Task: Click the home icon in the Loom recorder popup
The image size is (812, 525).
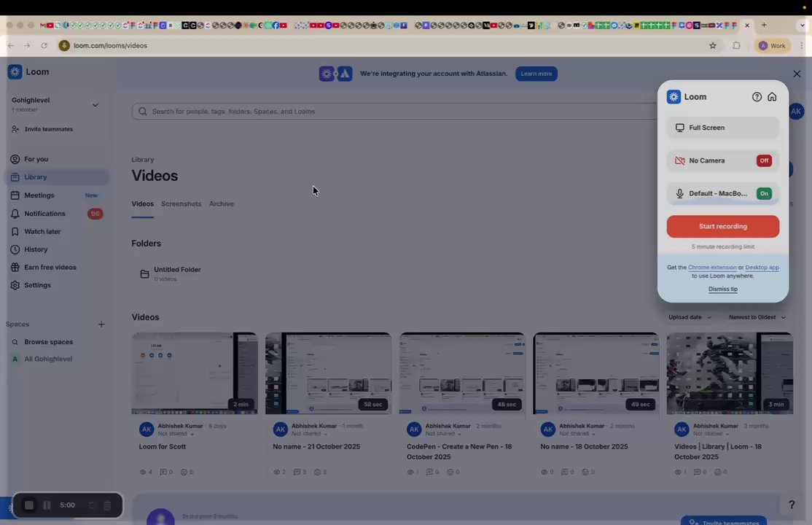Action: click(772, 97)
